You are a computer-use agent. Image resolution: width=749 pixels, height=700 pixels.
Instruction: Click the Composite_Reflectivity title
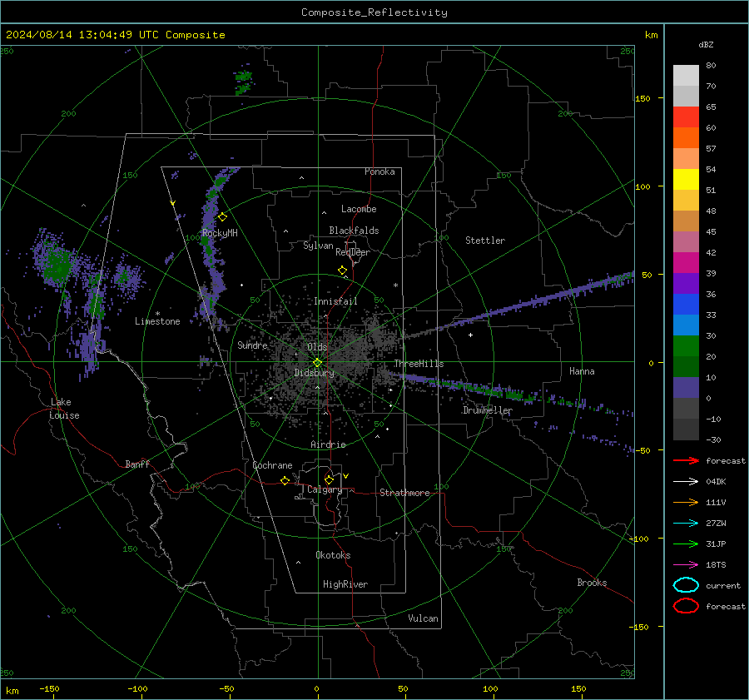374,12
